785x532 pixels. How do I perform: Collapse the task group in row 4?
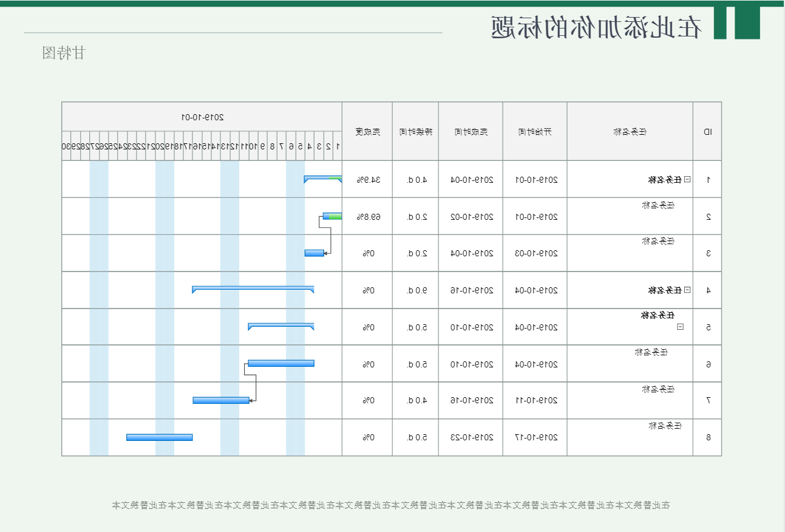pos(687,290)
